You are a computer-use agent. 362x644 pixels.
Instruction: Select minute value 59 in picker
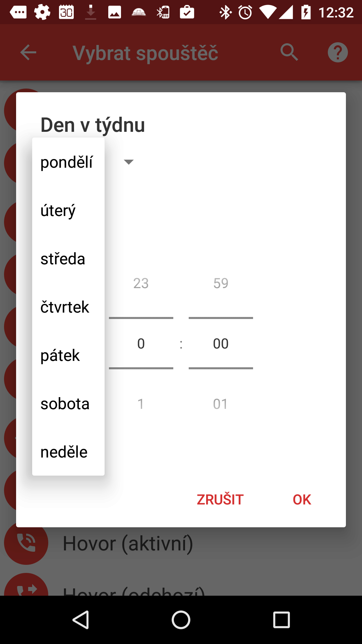[x=221, y=283]
